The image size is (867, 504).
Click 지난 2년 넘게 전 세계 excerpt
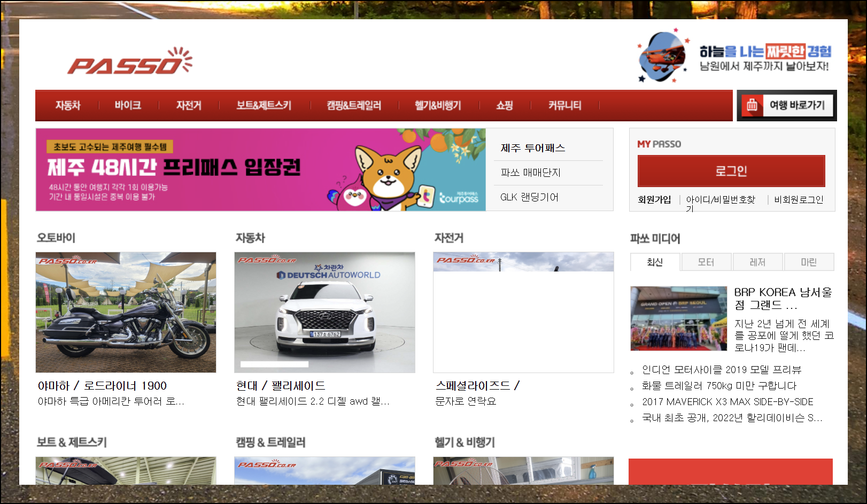click(x=784, y=336)
